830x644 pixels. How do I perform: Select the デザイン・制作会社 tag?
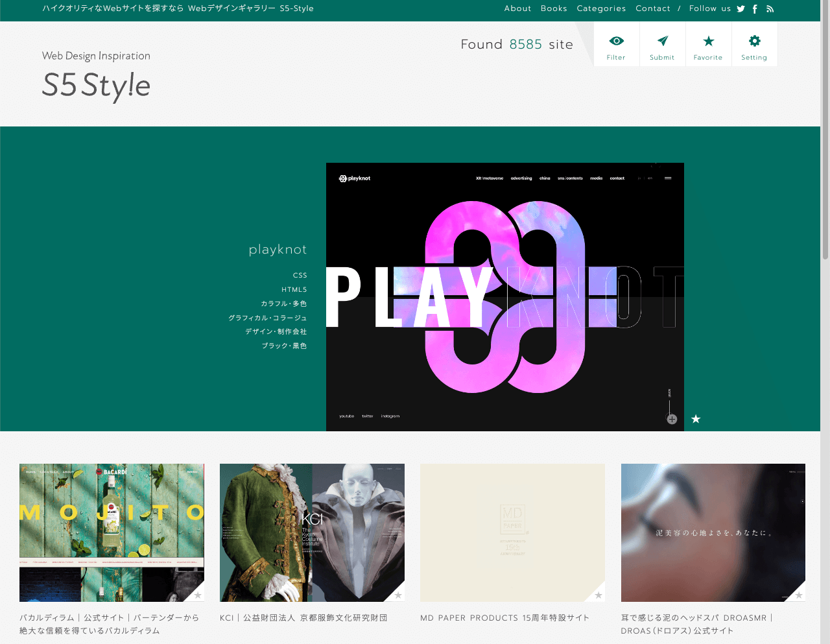[276, 331]
